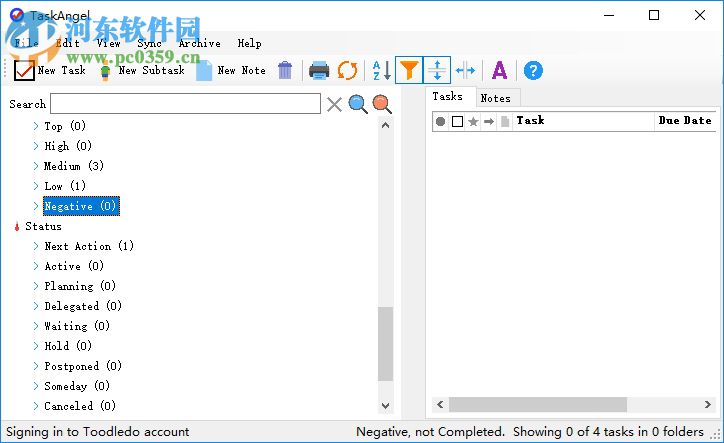The height and width of the screenshot is (443, 724).
Task: Click the purple font A icon
Action: (500, 71)
